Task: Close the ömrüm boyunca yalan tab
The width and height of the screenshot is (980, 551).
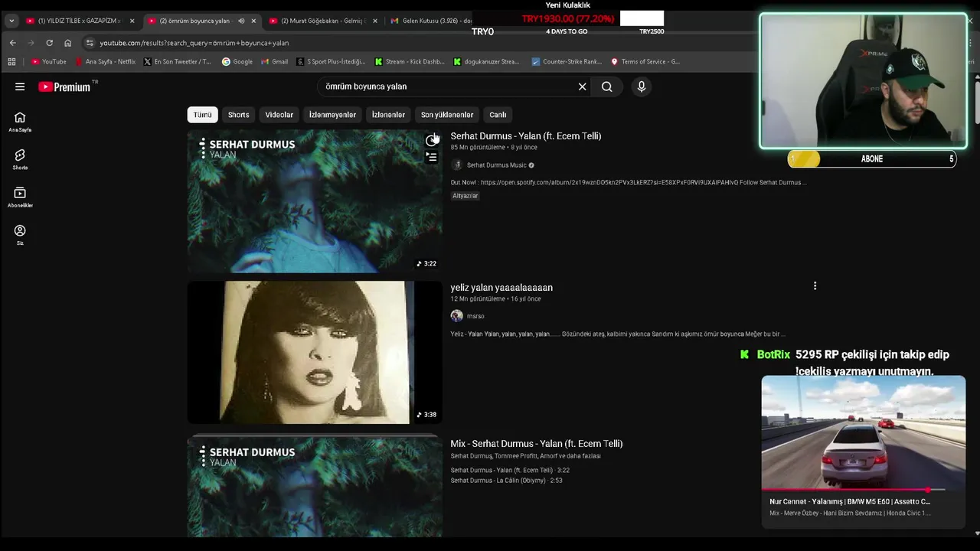Action: 253,21
